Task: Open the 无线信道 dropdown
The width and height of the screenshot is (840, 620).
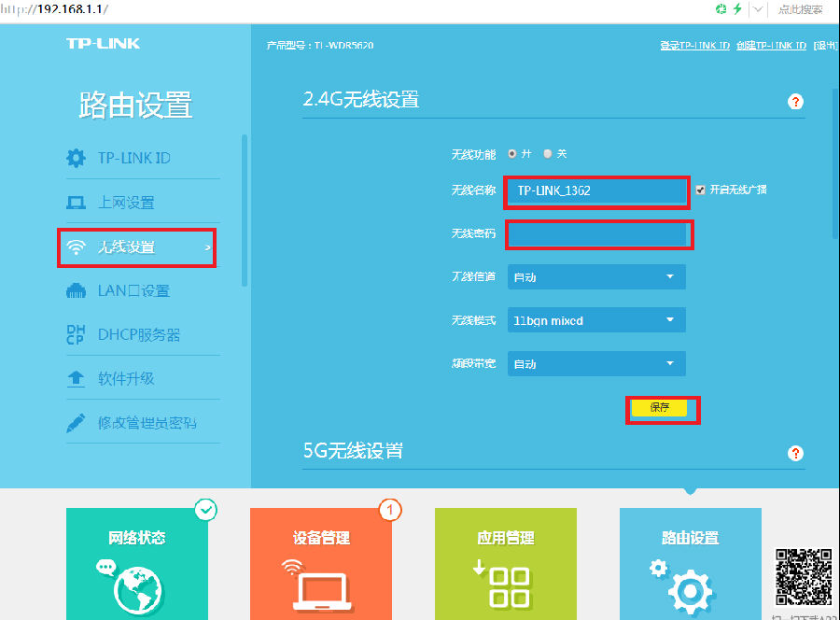Action: [596, 276]
